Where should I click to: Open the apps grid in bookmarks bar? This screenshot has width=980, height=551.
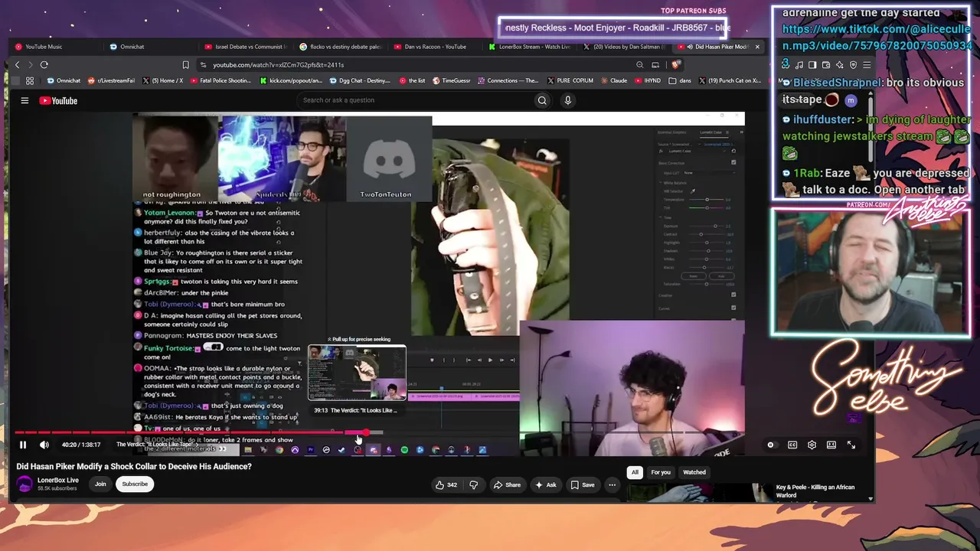tap(30, 81)
